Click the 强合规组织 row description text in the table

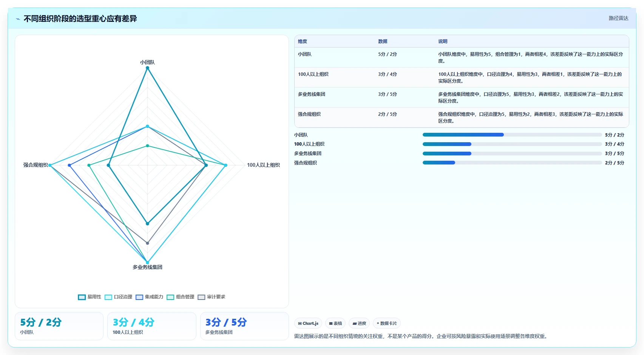pos(531,118)
